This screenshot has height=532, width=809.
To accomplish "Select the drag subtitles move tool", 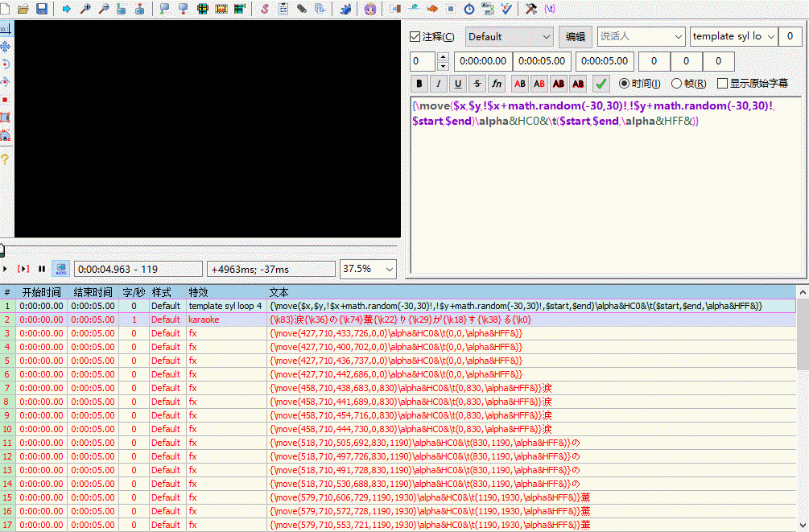I will tap(6, 47).
